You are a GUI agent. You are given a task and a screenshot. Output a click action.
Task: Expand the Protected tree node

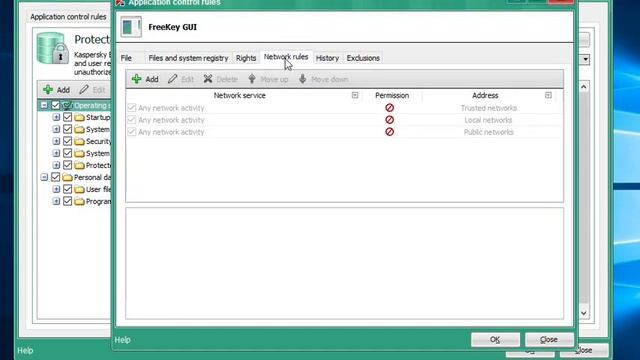56,165
